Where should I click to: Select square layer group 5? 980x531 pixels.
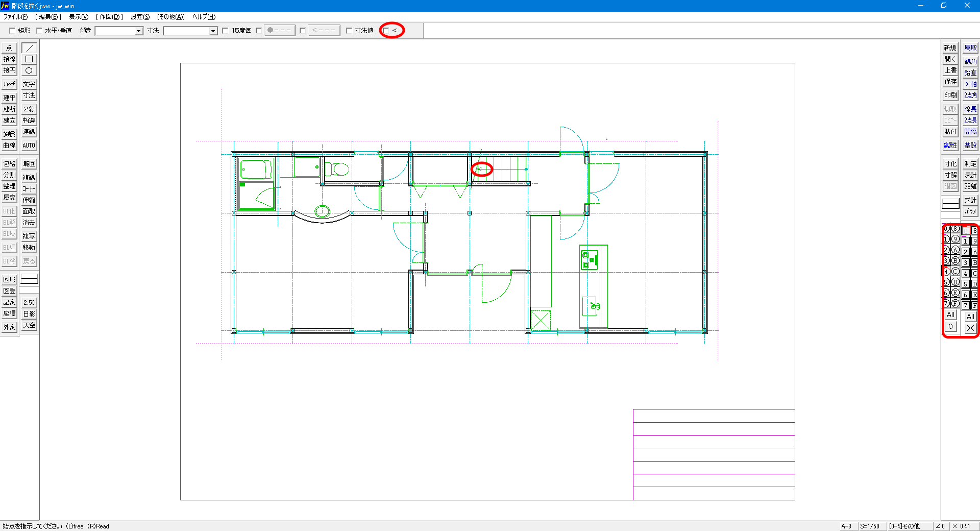966,284
